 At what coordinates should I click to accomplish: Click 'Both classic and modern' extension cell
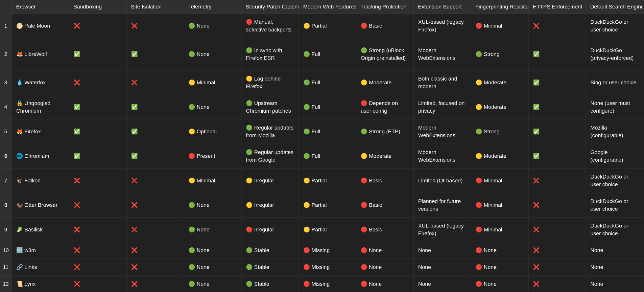click(442, 83)
